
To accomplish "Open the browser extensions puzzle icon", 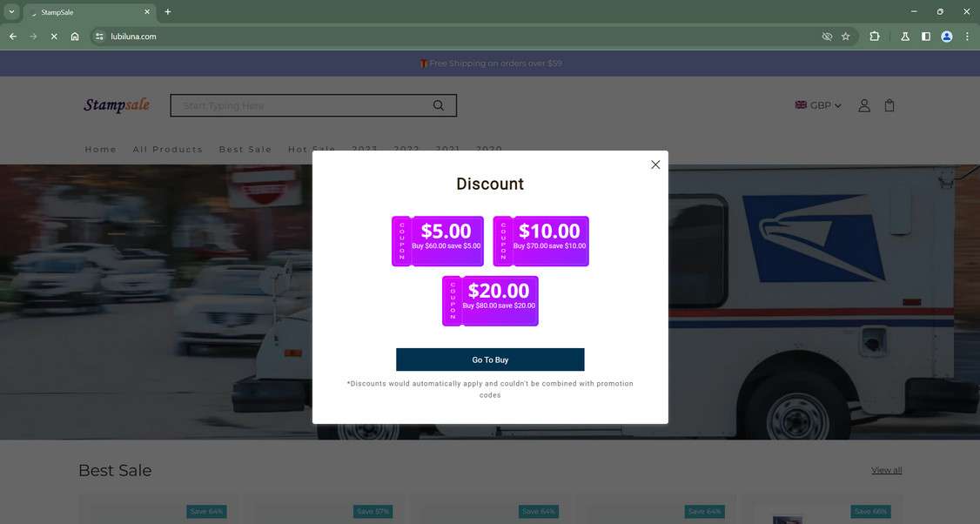I will 874,37.
